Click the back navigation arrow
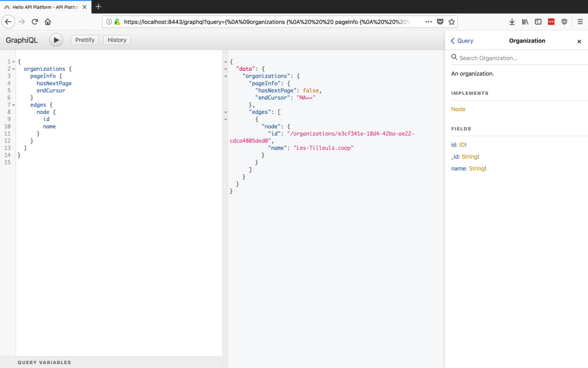The height and width of the screenshot is (368, 588). 9,21
